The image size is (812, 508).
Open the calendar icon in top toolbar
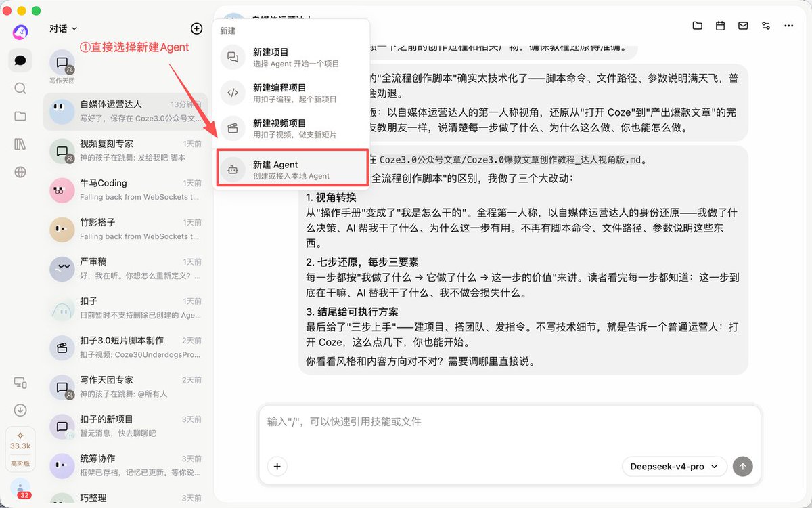point(721,26)
